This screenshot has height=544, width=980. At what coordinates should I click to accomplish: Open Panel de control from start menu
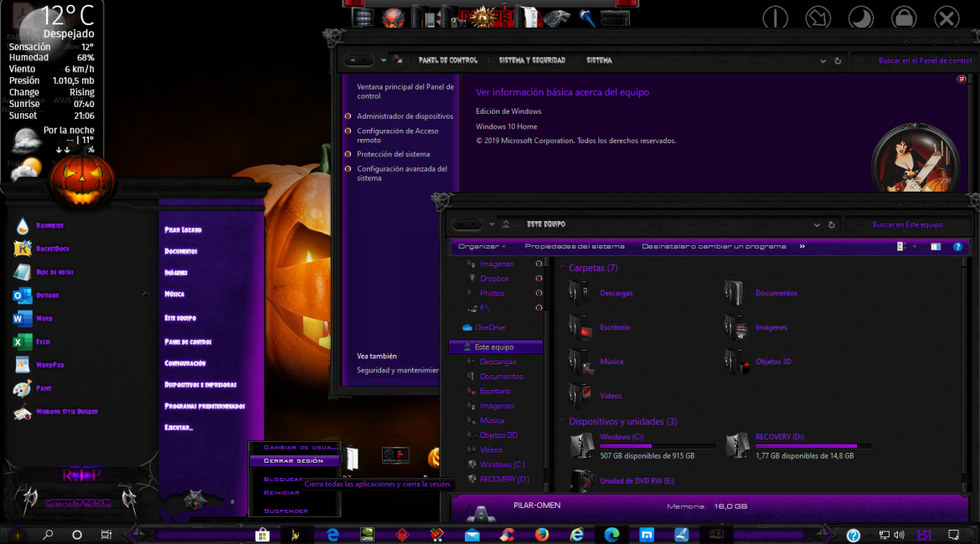coord(188,341)
